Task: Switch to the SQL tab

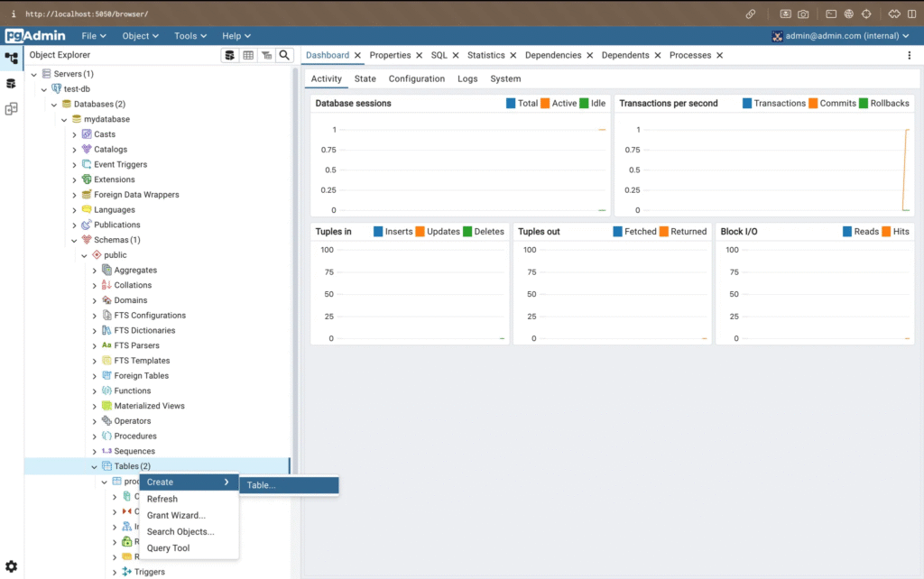Action: coord(439,55)
